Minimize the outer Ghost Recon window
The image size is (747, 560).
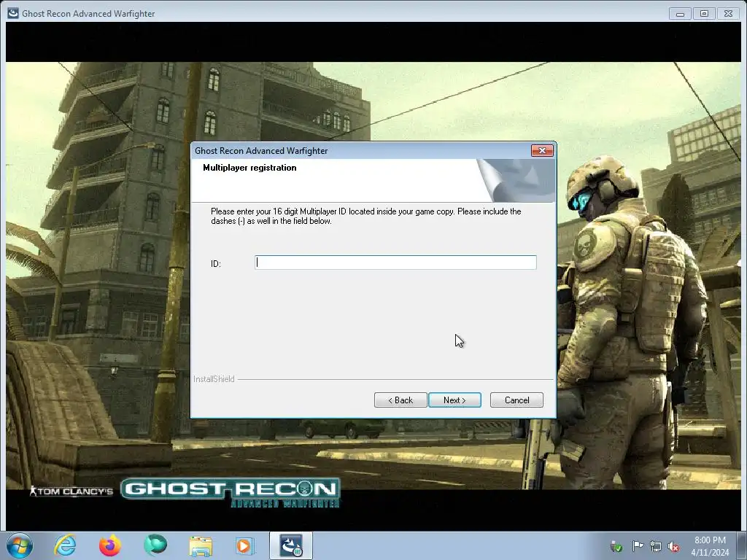(x=681, y=14)
